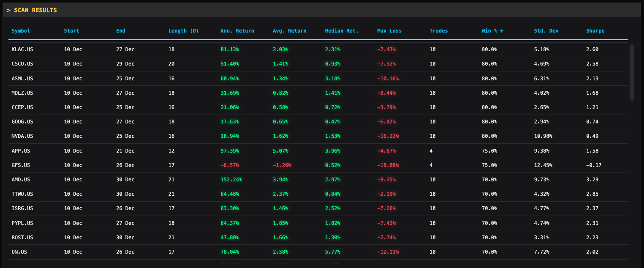Click the Max Loss column header
Screen dimensions: 644x268
tap(389, 31)
